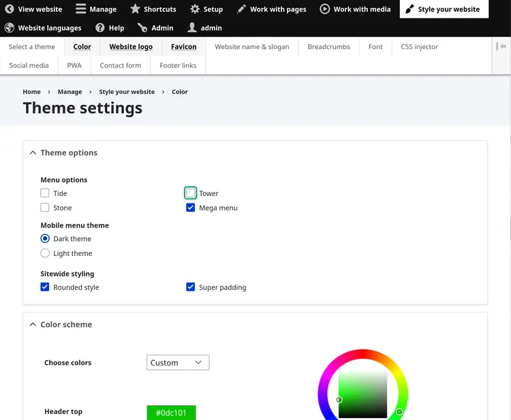Enable the Tide menu option
The width and height of the screenshot is (511, 420).
pyautogui.click(x=45, y=193)
